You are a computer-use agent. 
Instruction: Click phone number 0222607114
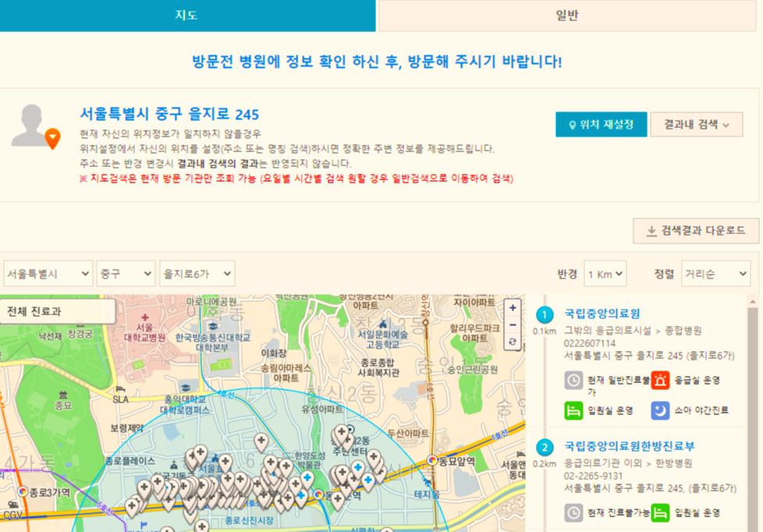point(590,343)
